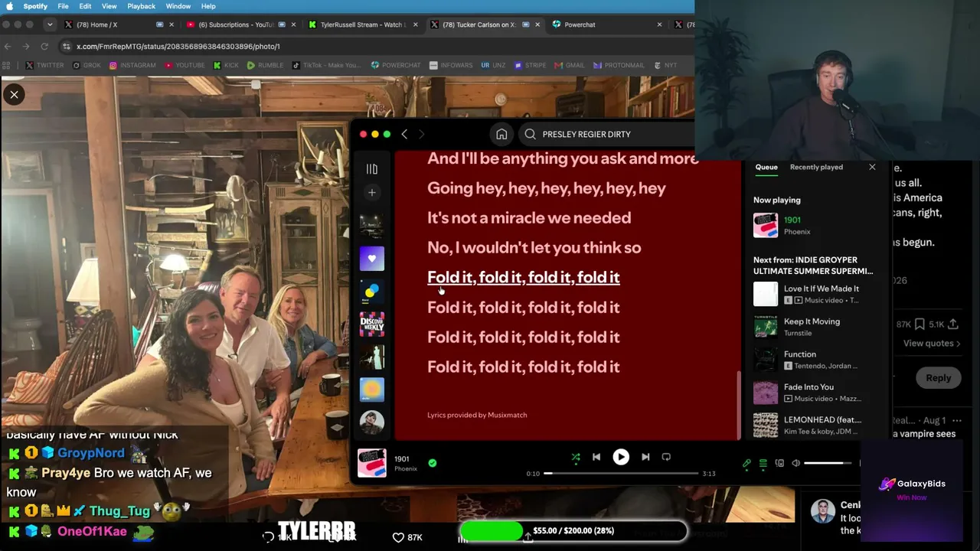The width and height of the screenshot is (980, 551).
Task: Select LEMONHEAD in the queue
Action: (x=815, y=425)
